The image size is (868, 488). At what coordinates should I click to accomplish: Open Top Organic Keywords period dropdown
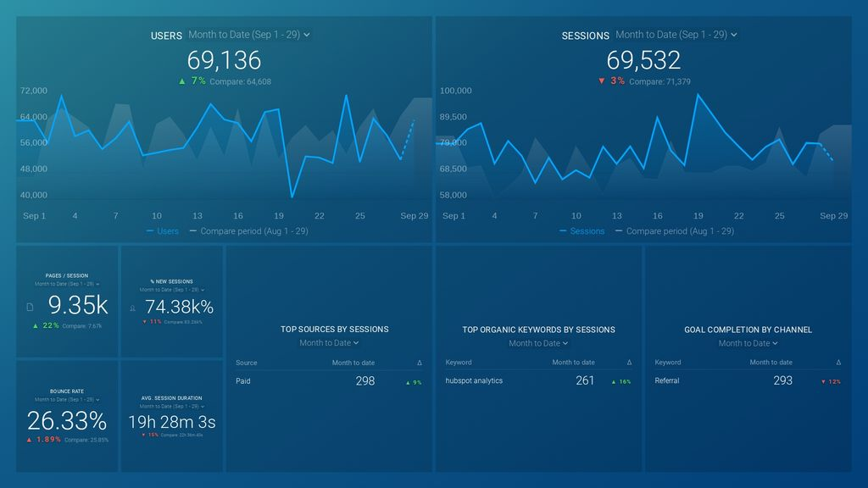point(538,344)
